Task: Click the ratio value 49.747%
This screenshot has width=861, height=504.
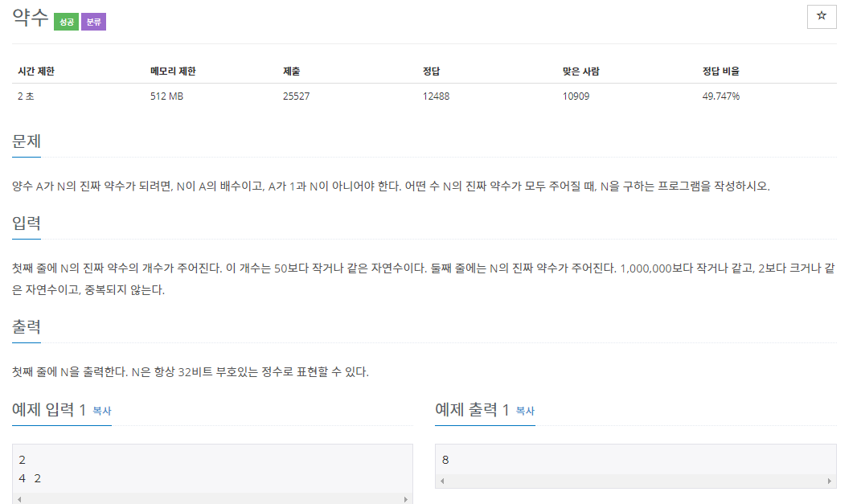Action: 721,96
